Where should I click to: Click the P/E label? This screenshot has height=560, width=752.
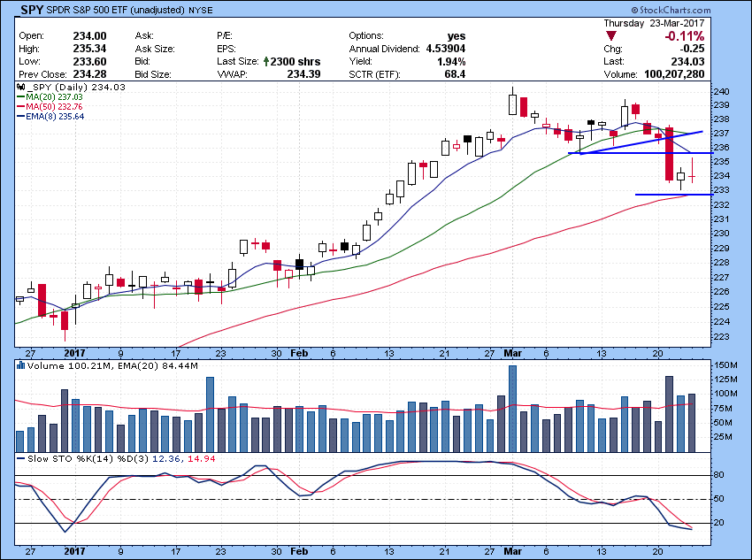pos(225,36)
